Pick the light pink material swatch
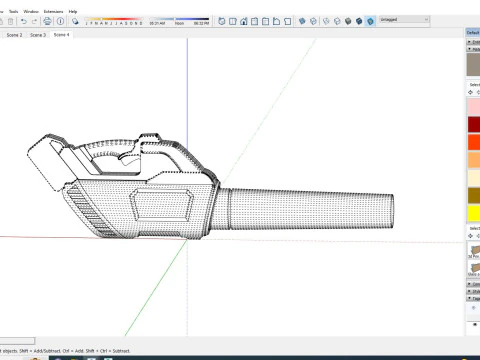The width and height of the screenshot is (480, 360). tap(474, 106)
